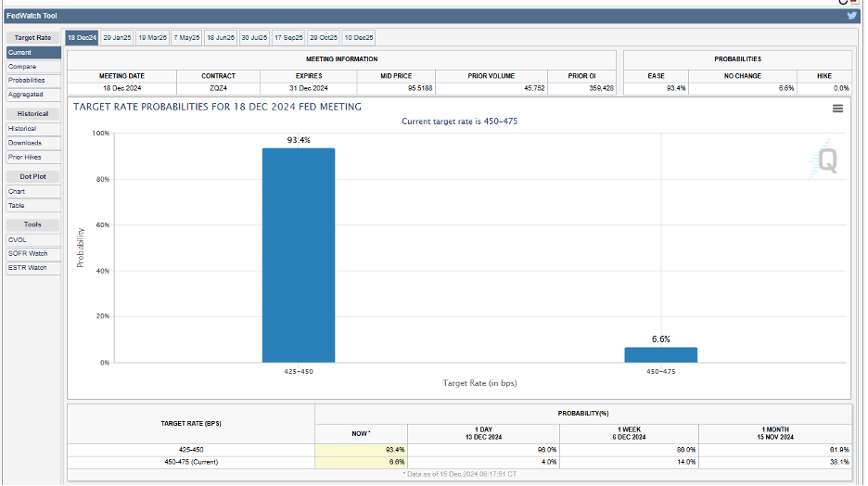
Task: Click the 95.5188 mid price value
Action: 419,88
